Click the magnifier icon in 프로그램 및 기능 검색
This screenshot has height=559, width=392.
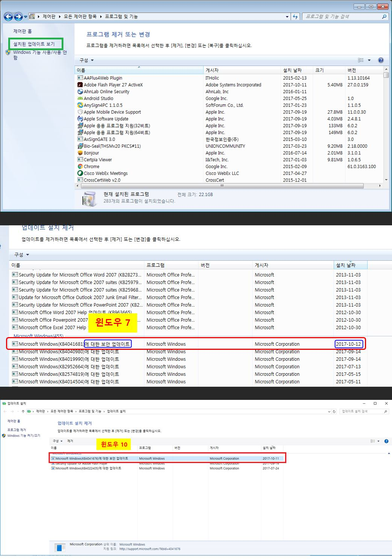(x=384, y=17)
